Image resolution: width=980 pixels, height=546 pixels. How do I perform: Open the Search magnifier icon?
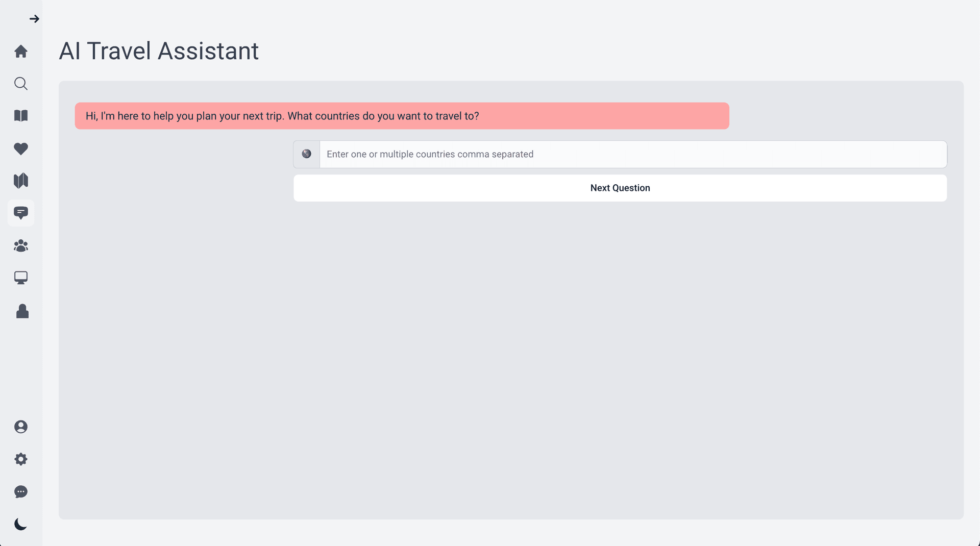[21, 84]
